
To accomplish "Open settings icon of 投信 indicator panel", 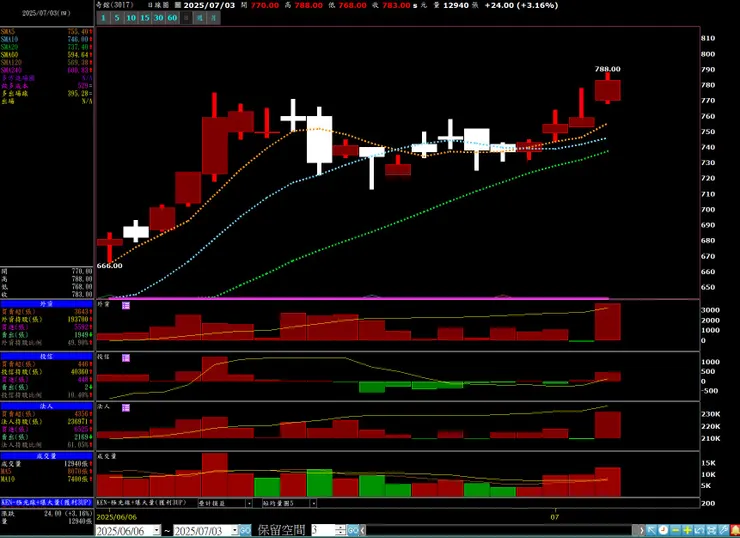I will (126, 358).
